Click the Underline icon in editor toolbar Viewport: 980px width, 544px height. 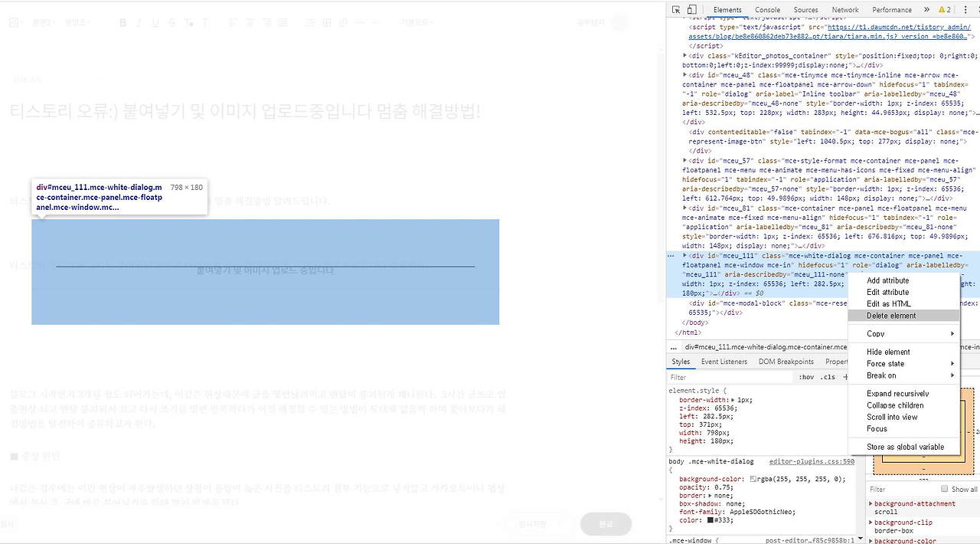[x=155, y=23]
